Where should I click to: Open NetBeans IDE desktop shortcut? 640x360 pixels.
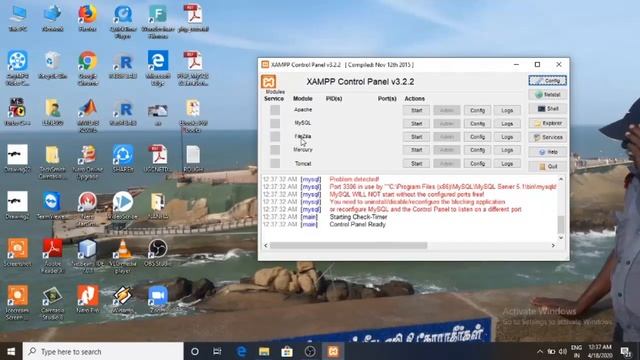[87, 256]
